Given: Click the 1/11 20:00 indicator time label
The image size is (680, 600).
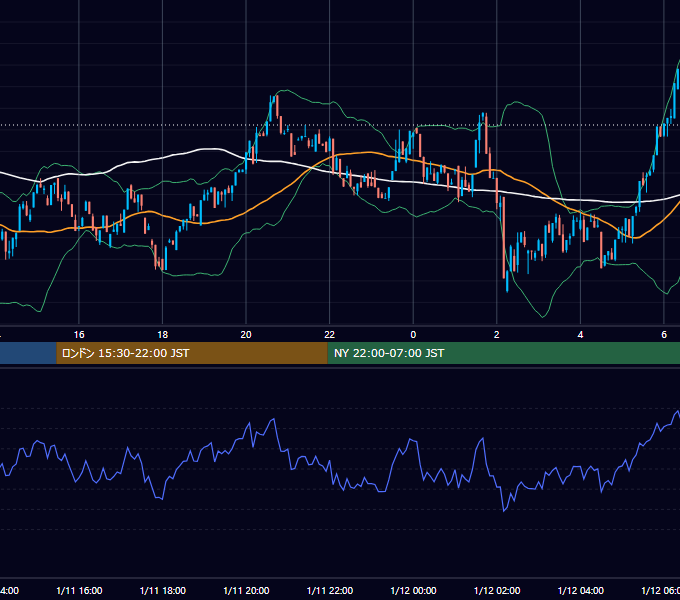Looking at the screenshot, I should pos(246,591).
